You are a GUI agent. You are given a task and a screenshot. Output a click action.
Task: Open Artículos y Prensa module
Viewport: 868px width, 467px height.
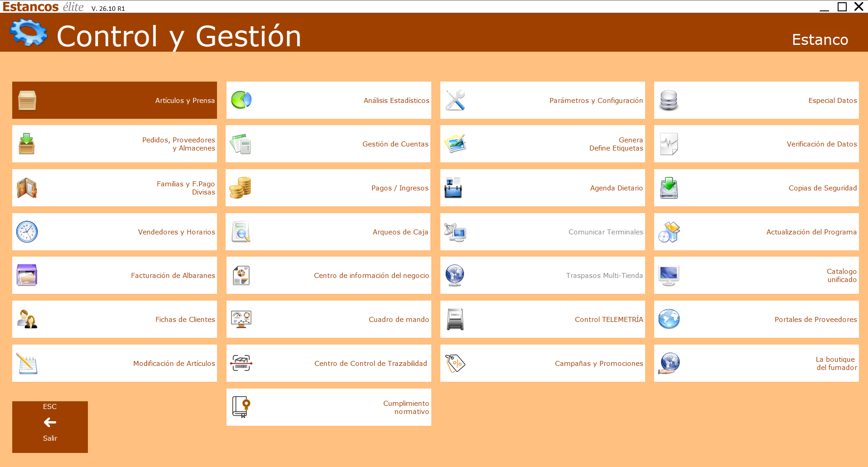[x=115, y=100]
